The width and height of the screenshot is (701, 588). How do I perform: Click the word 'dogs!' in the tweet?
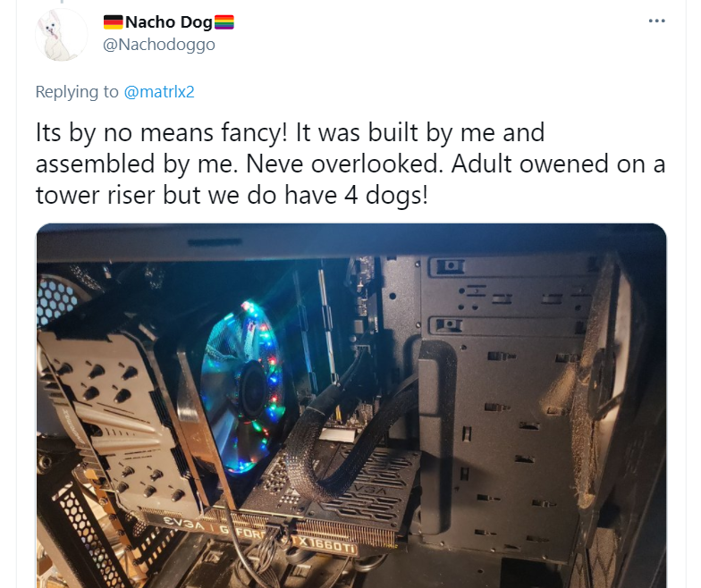point(397,195)
